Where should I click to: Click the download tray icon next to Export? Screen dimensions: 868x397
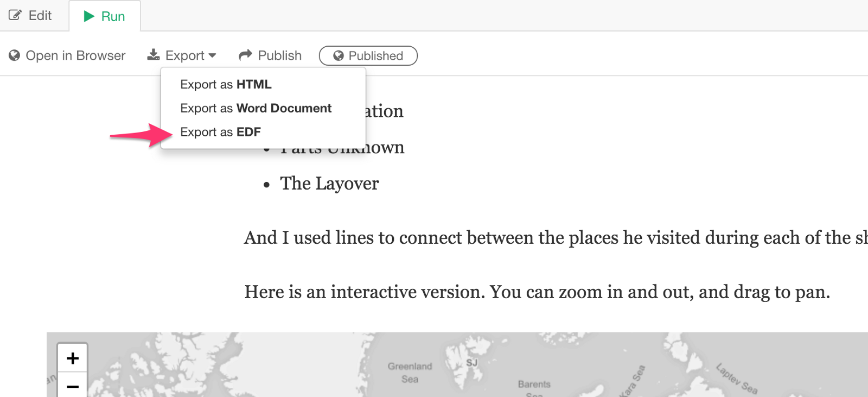click(154, 55)
